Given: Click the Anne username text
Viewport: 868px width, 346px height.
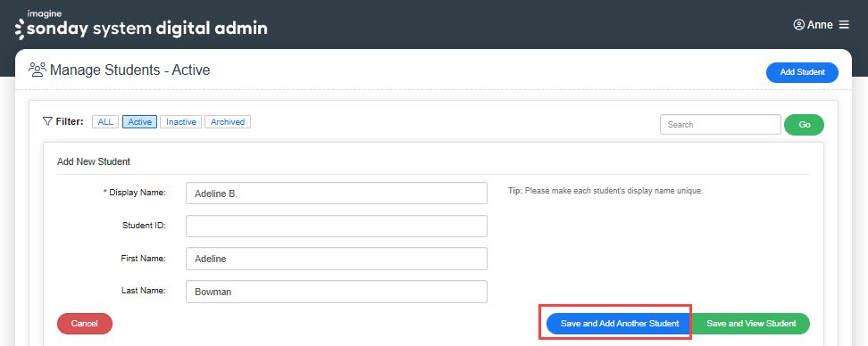Looking at the screenshot, I should click(820, 25).
